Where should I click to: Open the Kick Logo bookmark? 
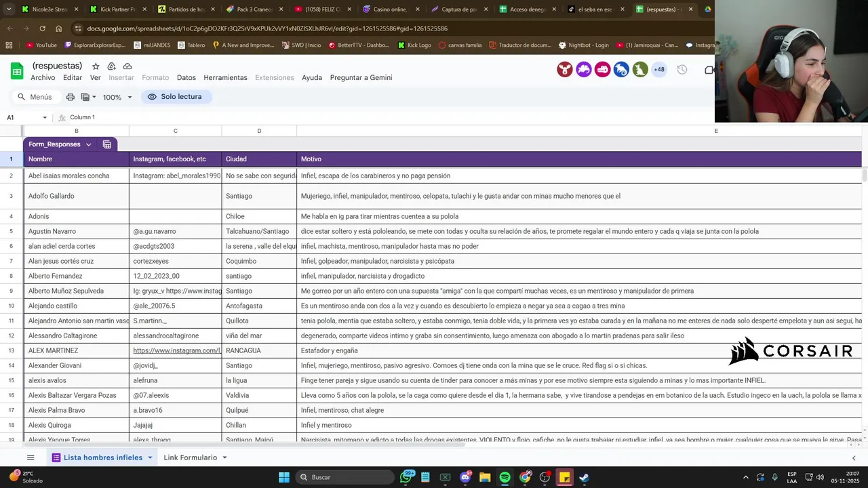tap(414, 45)
